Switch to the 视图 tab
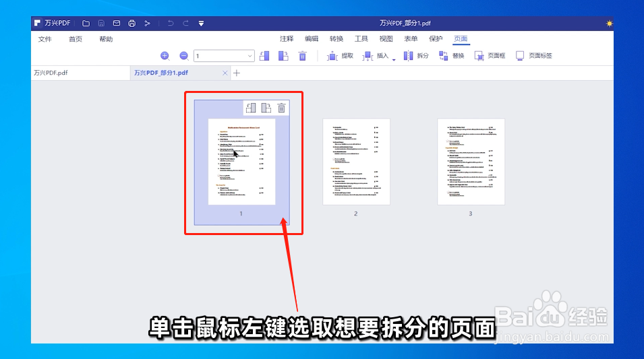The height and width of the screenshot is (359, 644). (386, 39)
